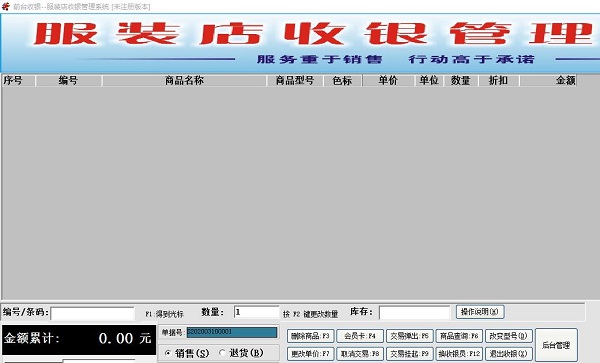Click 交易弹出:F5 button
This screenshot has height=363, width=600.
(x=409, y=336)
